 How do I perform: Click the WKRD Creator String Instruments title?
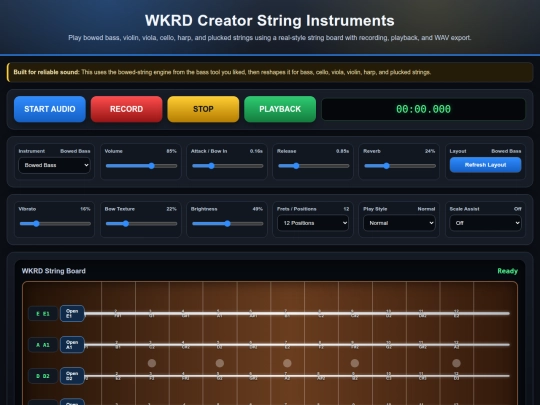click(270, 21)
